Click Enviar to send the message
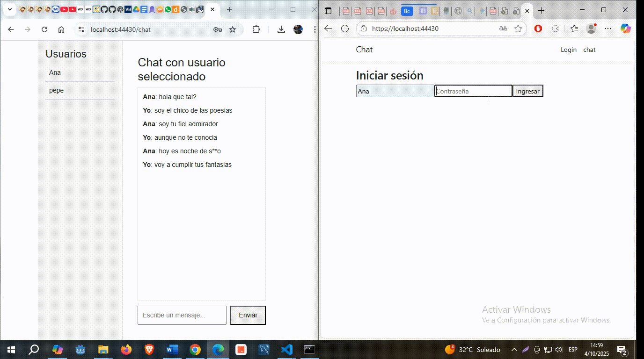This screenshot has height=359, width=644. (x=248, y=315)
